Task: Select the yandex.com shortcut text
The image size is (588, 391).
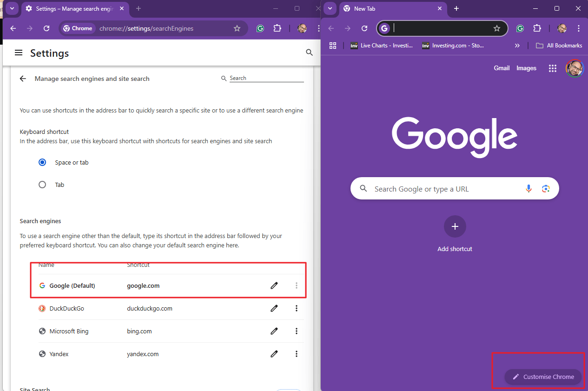Action: [x=143, y=354]
